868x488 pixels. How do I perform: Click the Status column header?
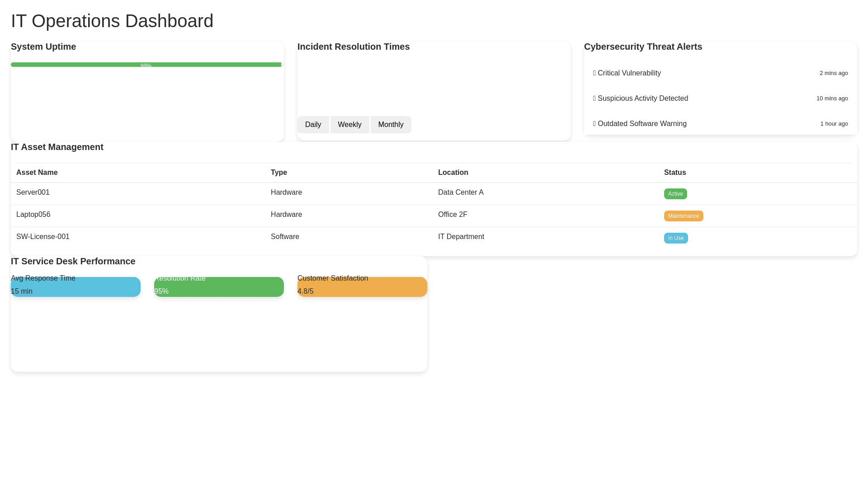675,173
